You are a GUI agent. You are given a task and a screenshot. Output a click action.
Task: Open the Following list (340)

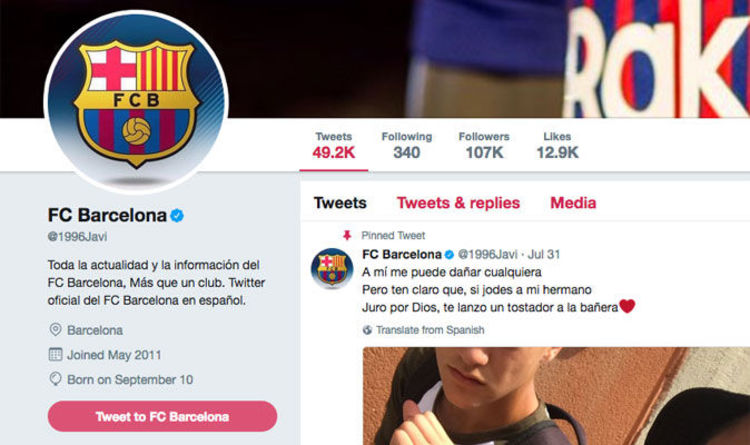[406, 146]
